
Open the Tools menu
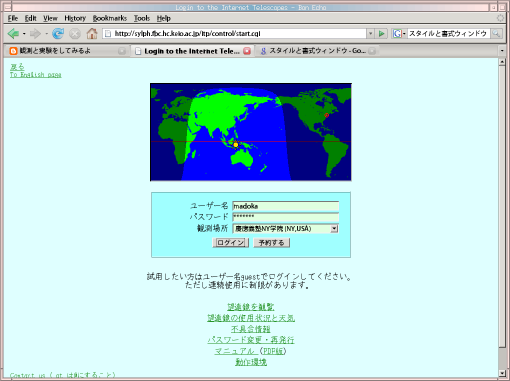click(142, 18)
